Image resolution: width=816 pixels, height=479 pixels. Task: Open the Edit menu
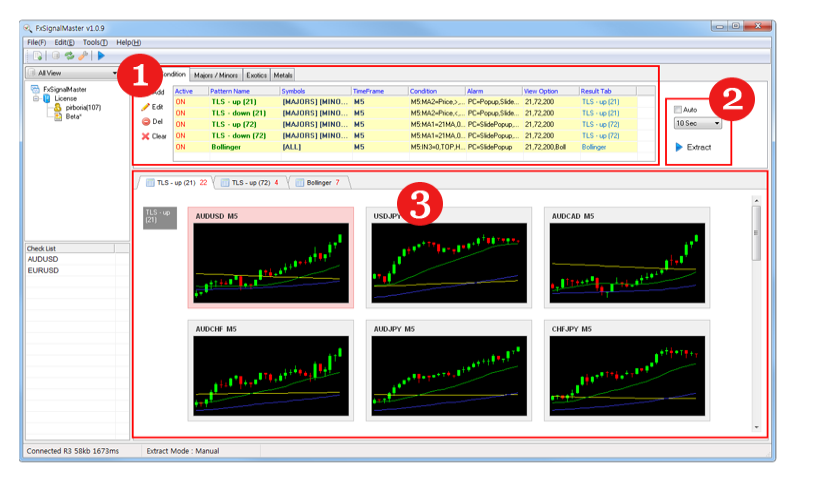pos(64,43)
